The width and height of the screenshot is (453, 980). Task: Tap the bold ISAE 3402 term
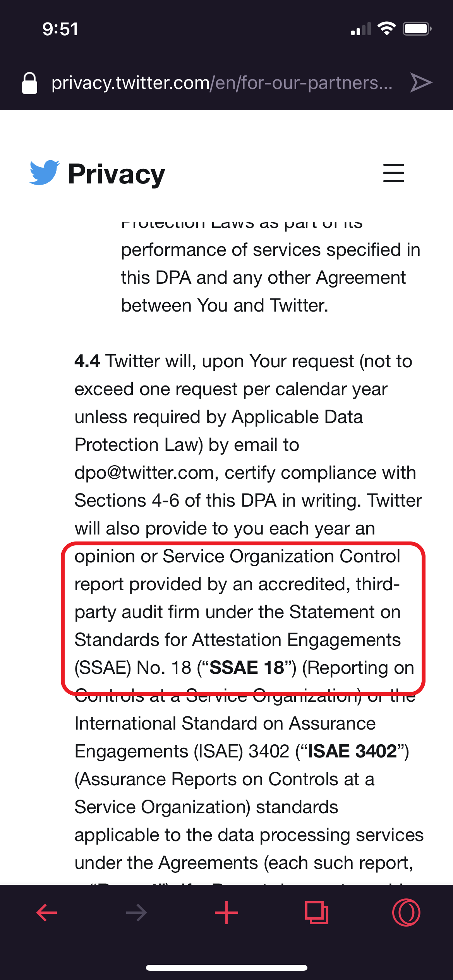coord(353,751)
